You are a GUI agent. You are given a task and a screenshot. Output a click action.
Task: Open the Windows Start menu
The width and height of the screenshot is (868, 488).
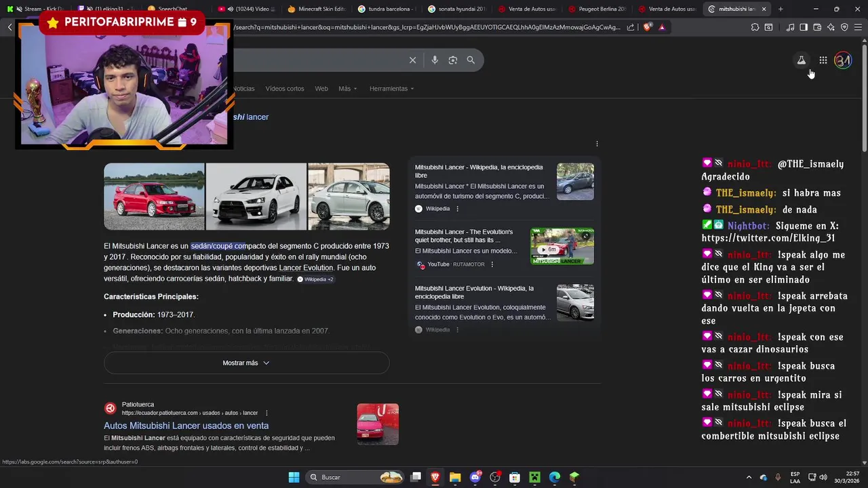(294, 477)
